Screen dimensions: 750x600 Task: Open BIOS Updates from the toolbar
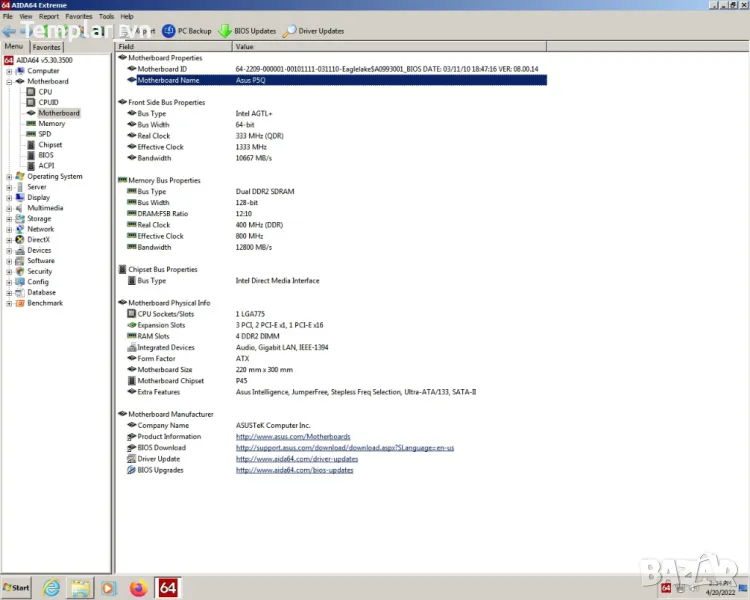pos(225,31)
